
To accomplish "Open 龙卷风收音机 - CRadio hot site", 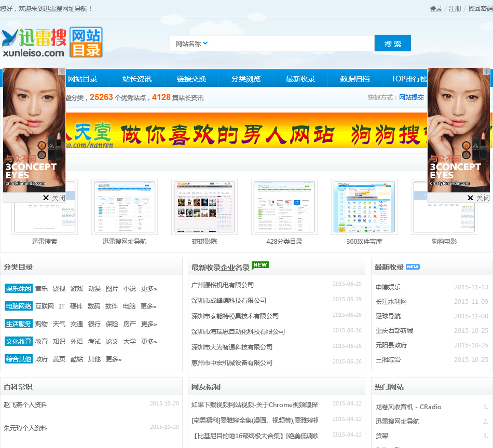I will [408, 407].
